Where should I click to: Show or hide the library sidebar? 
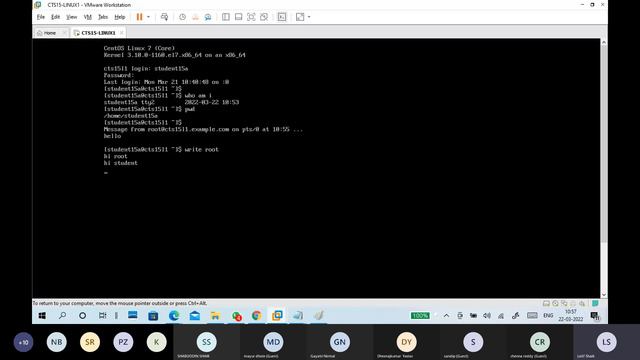[226, 17]
